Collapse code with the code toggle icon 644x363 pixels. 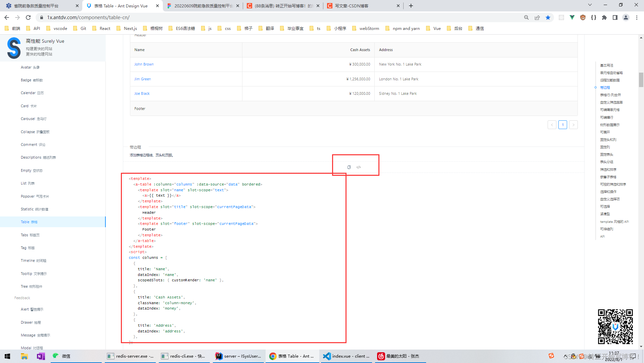pos(359,167)
